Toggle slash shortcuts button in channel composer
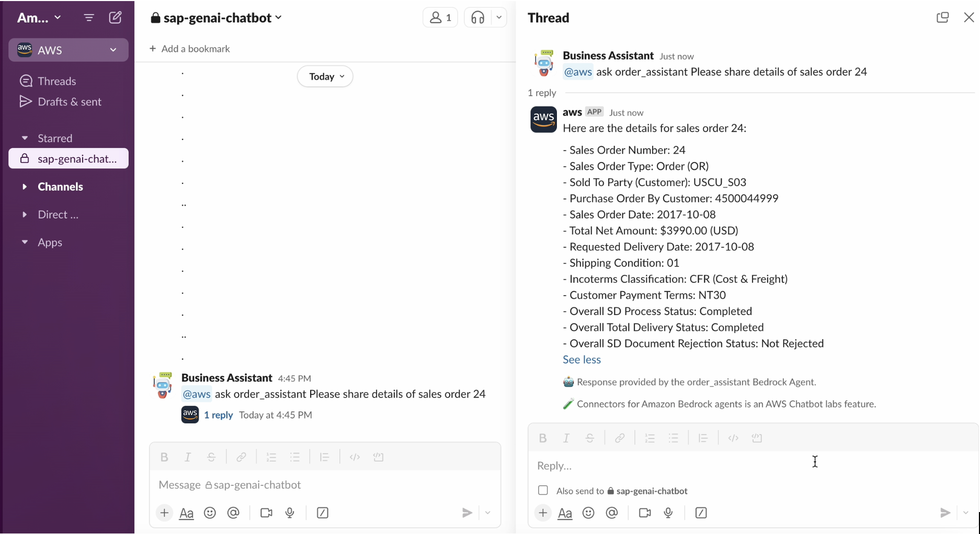The image size is (980, 534). (x=323, y=513)
